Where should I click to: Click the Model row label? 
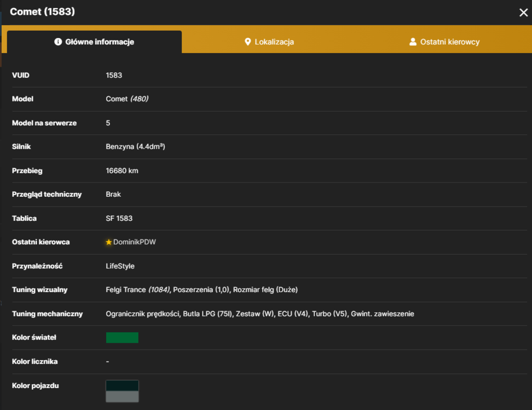[x=23, y=99]
